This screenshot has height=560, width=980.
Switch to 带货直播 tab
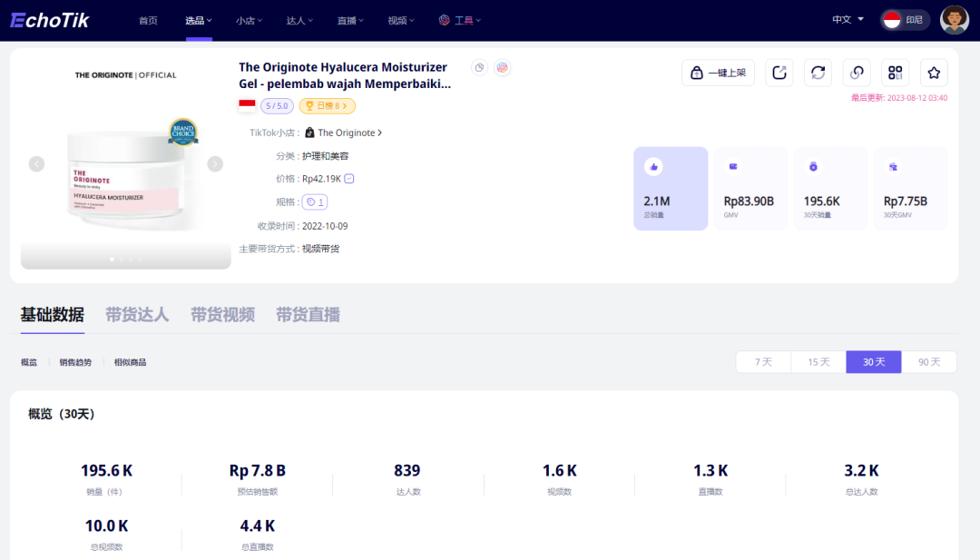[x=309, y=314]
